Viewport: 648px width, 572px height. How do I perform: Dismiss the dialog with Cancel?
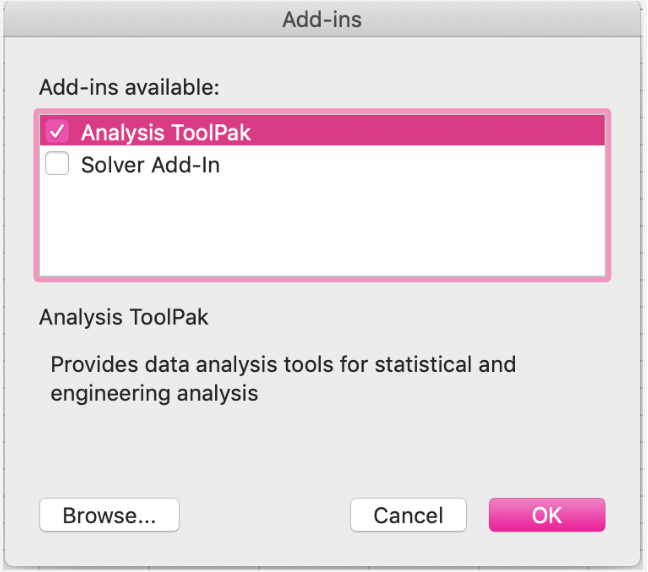coord(408,515)
